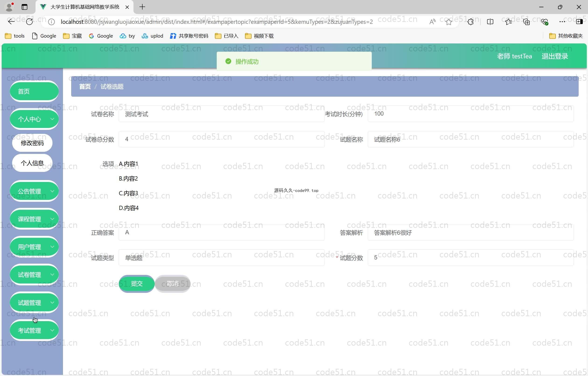588x376 pixels.
Task: Open the 共享账号密码 bookmark
Action: [x=189, y=36]
